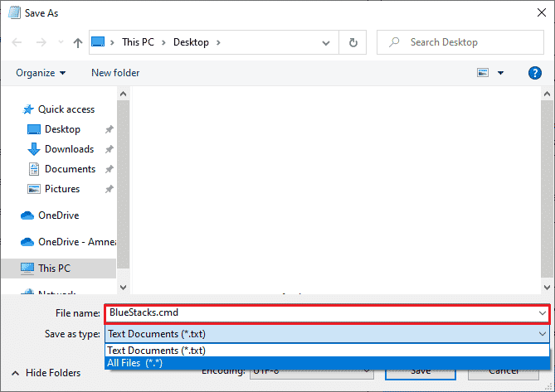Select Quick access in the sidebar
Image resolution: width=555 pixels, height=392 pixels.
66,109
